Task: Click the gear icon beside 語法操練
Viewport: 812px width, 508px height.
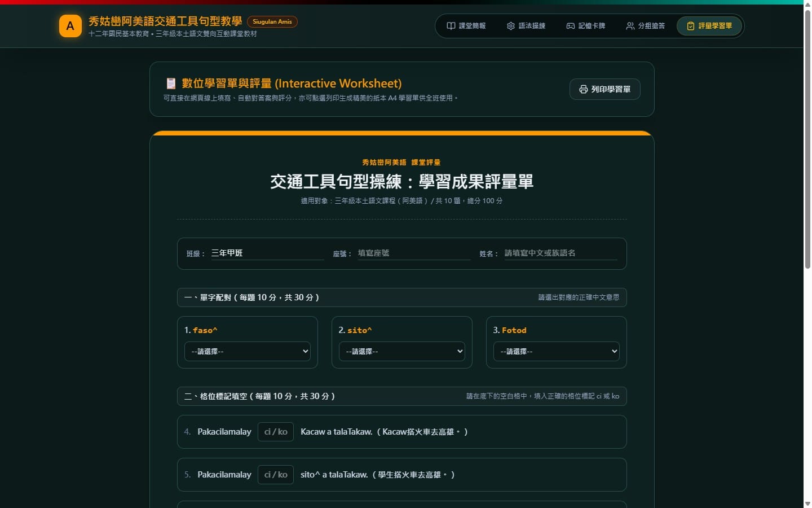Action: click(511, 26)
